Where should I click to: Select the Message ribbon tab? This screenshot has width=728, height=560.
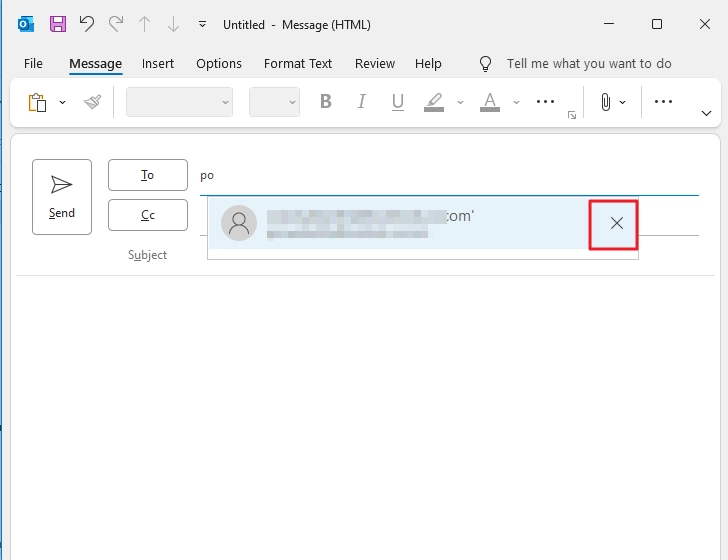[96, 64]
